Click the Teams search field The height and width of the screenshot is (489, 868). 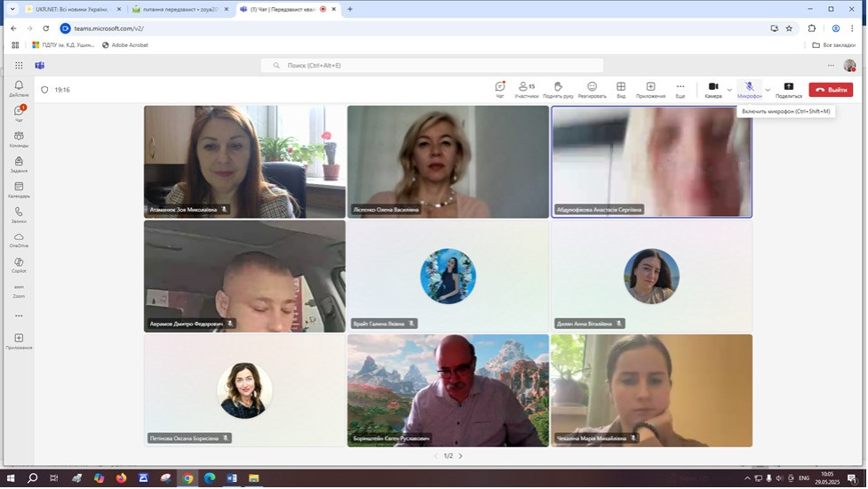click(x=433, y=65)
